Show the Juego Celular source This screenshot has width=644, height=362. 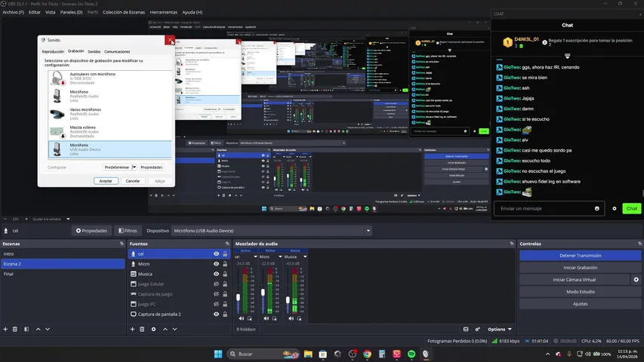(216, 284)
